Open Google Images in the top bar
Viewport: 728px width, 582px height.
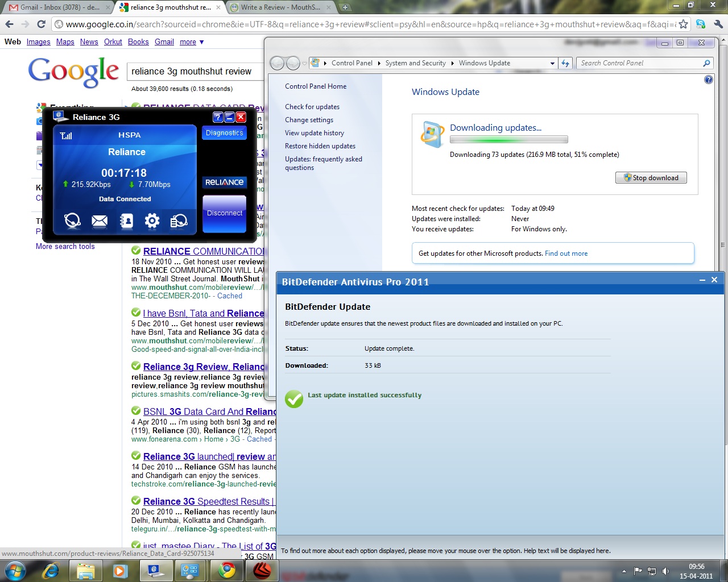pos(39,42)
